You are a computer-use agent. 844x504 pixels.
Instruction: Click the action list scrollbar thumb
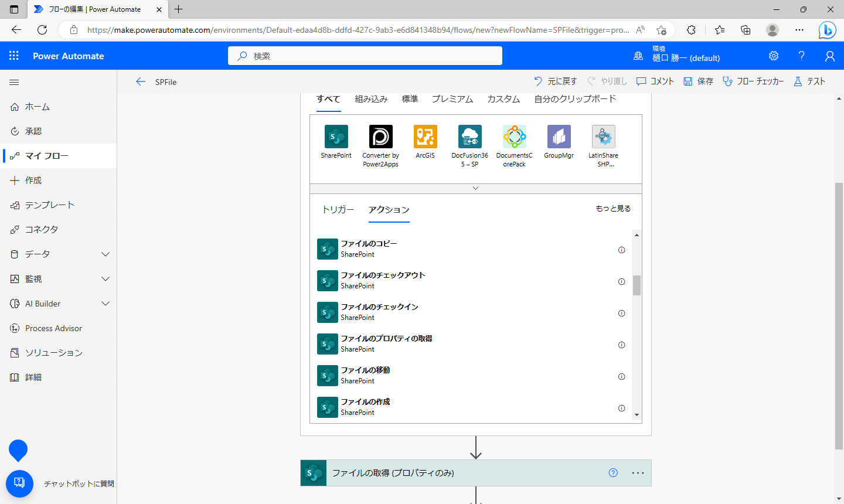[637, 285]
